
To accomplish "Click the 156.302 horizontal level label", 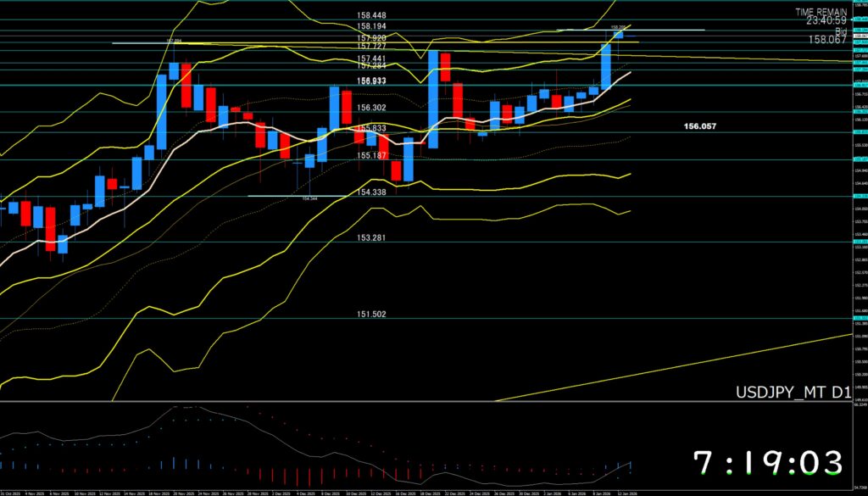I will pyautogui.click(x=372, y=108).
